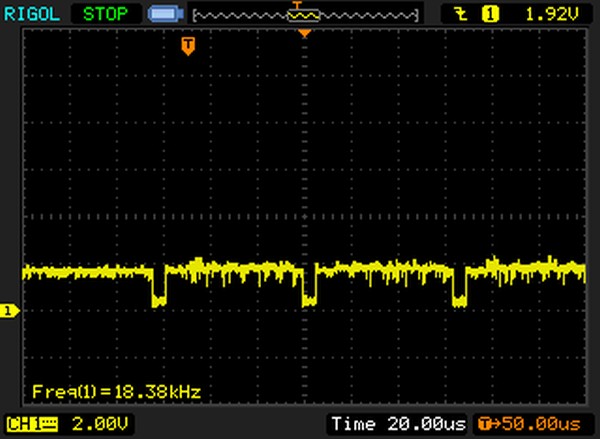This screenshot has width=600, height=439.
Task: Click the orange triangle center time marker
Action: (305, 34)
